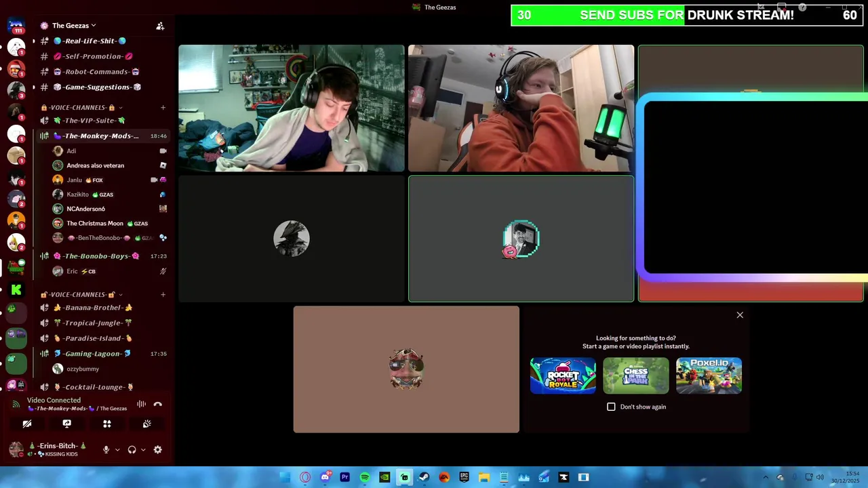Share your screen
Screen dimensions: 868x488
[66, 424]
